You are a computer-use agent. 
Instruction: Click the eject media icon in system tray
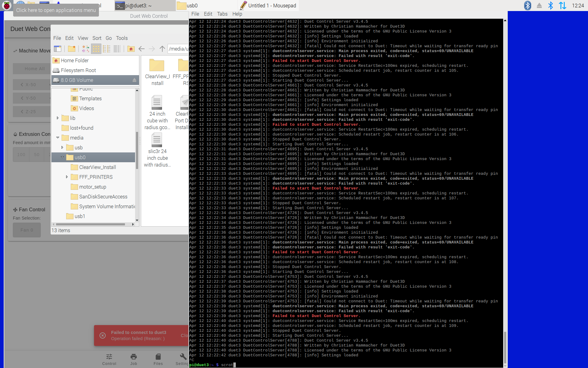tap(539, 6)
